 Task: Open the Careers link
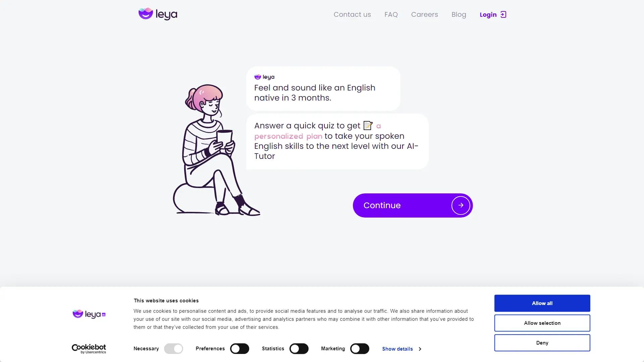point(425,14)
